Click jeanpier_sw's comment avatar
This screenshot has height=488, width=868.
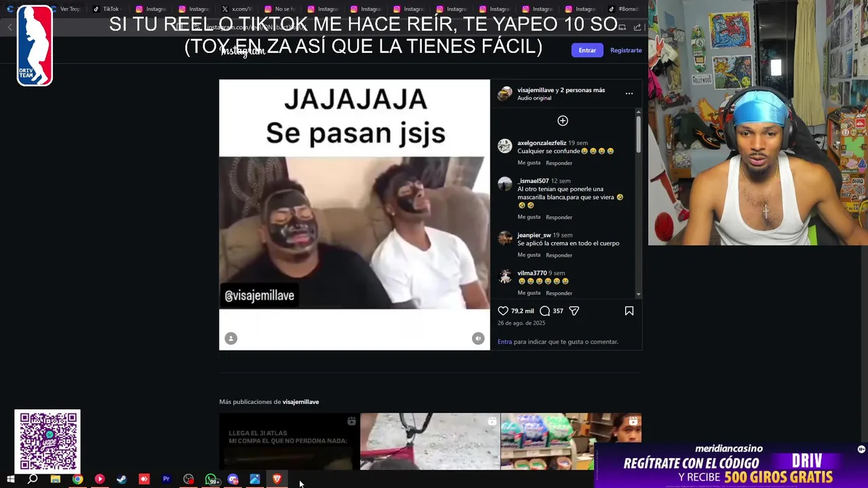tap(505, 238)
